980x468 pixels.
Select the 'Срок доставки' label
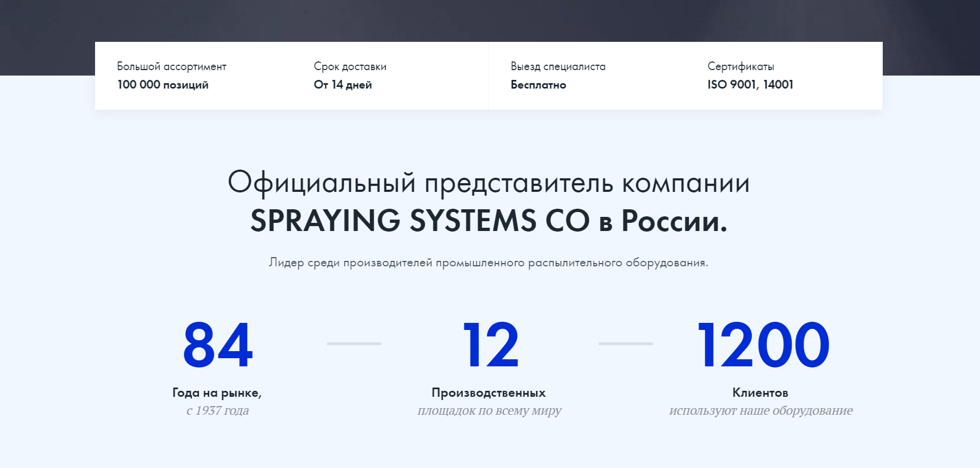pyautogui.click(x=350, y=66)
